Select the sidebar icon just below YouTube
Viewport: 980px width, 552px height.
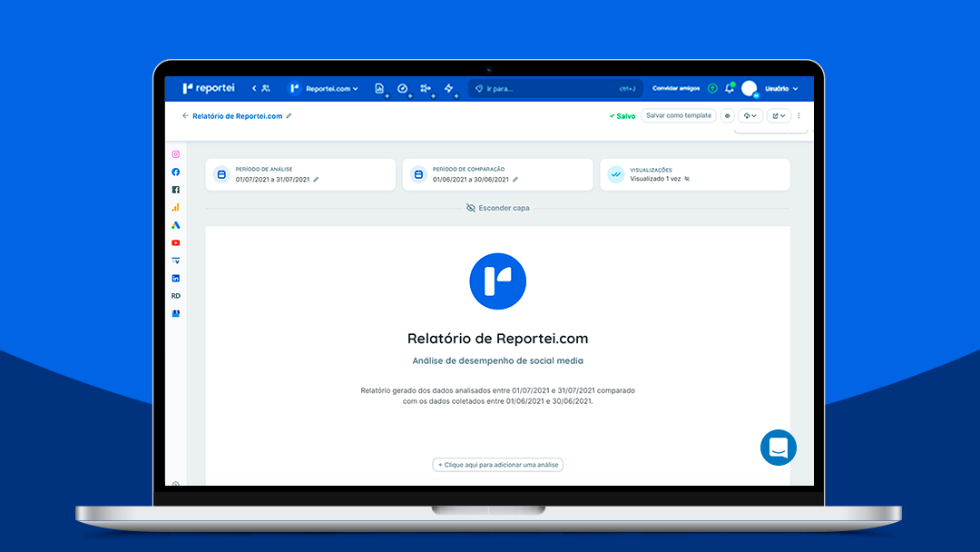pos(176,261)
